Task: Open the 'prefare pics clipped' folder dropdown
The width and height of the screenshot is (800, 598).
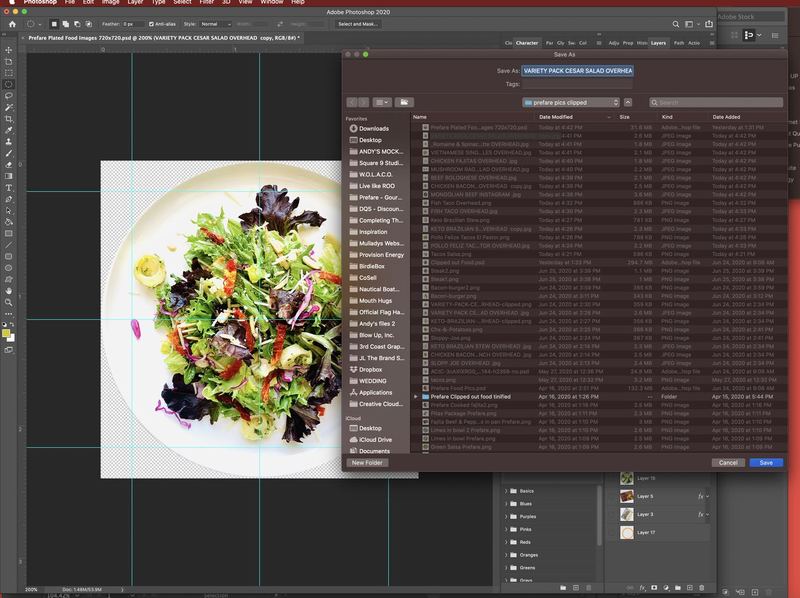Action: 570,103
